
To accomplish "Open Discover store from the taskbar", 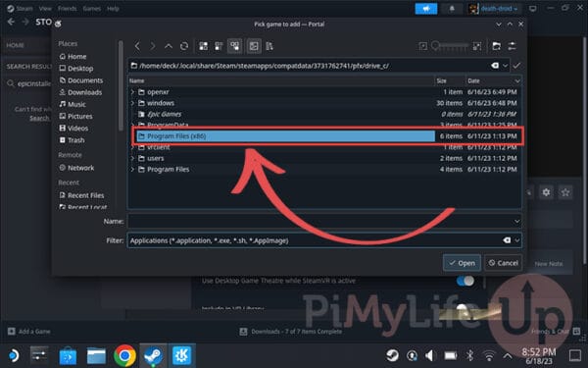I will pos(68,355).
